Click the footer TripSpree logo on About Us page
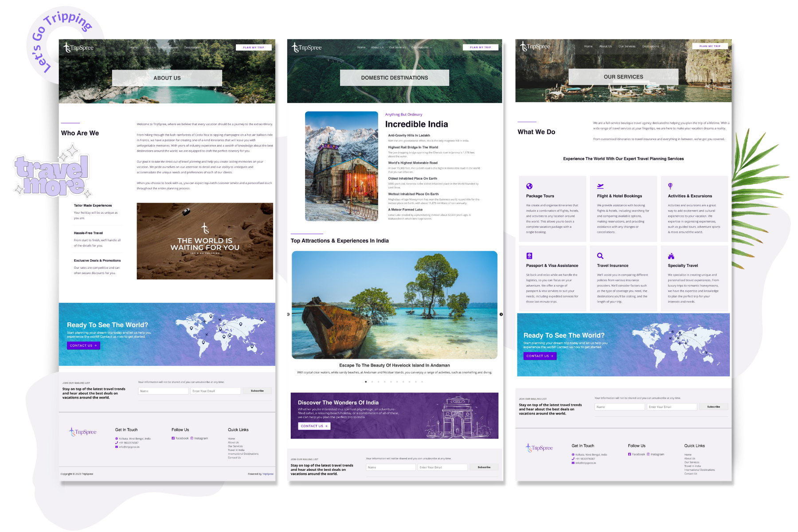The width and height of the screenshot is (798, 532). pos(83,432)
